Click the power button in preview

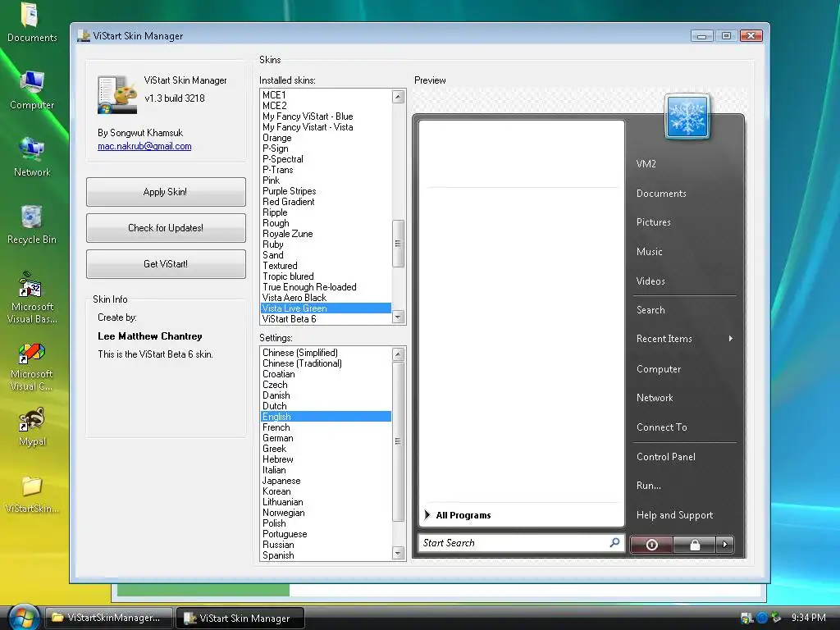651,545
